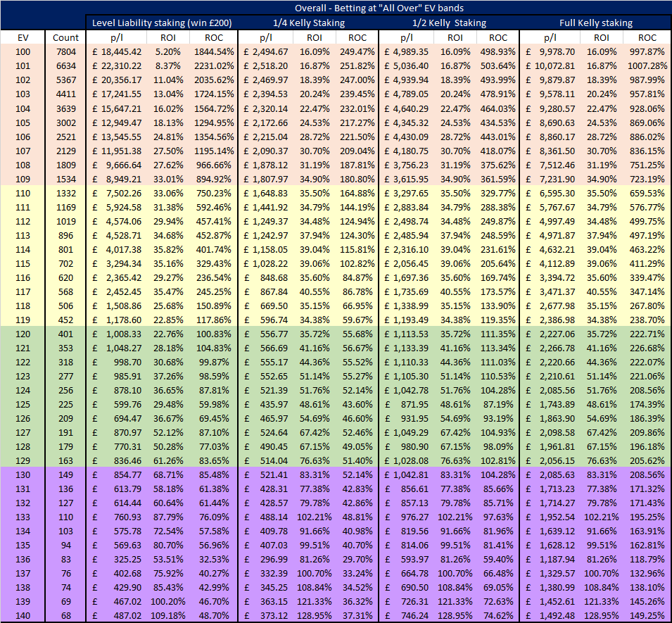
Task: Select the 'Level Liability staking (win £200)' header
Action: tap(162, 23)
